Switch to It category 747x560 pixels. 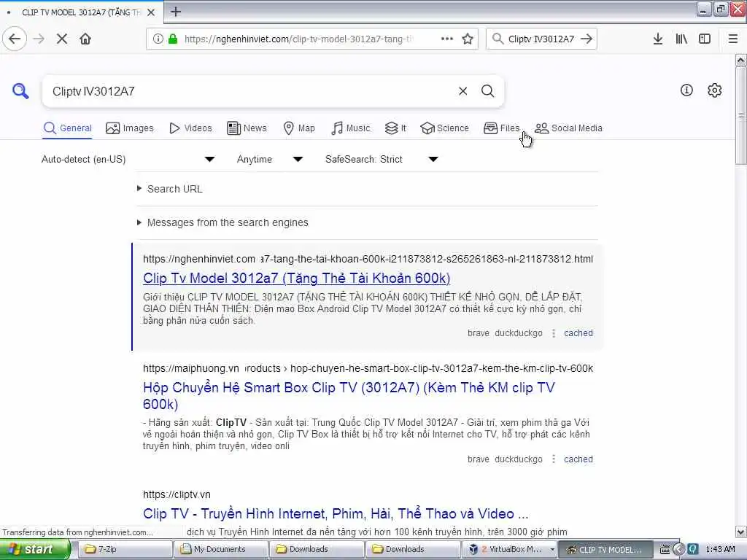tap(395, 128)
